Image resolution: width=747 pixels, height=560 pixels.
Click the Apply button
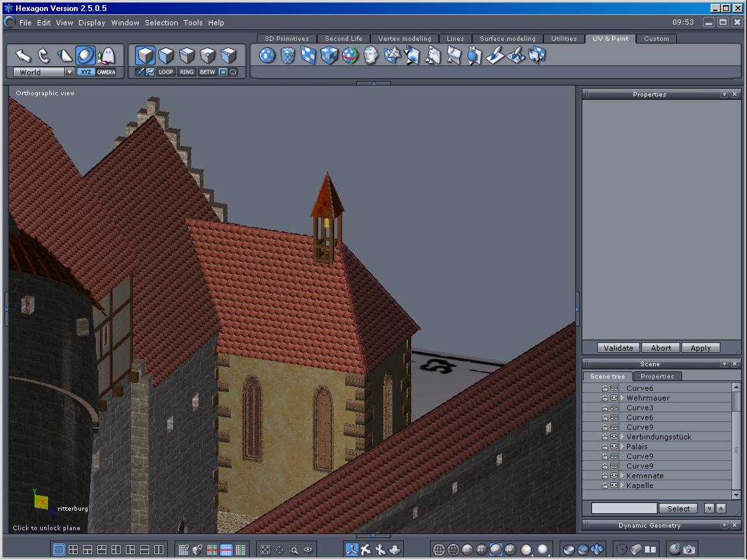[x=700, y=348]
